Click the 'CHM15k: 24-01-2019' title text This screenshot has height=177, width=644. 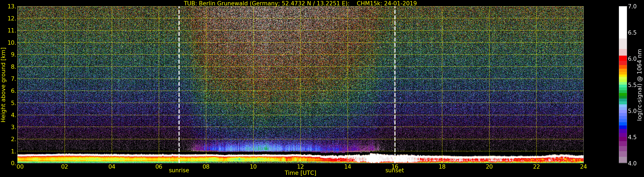387,3
